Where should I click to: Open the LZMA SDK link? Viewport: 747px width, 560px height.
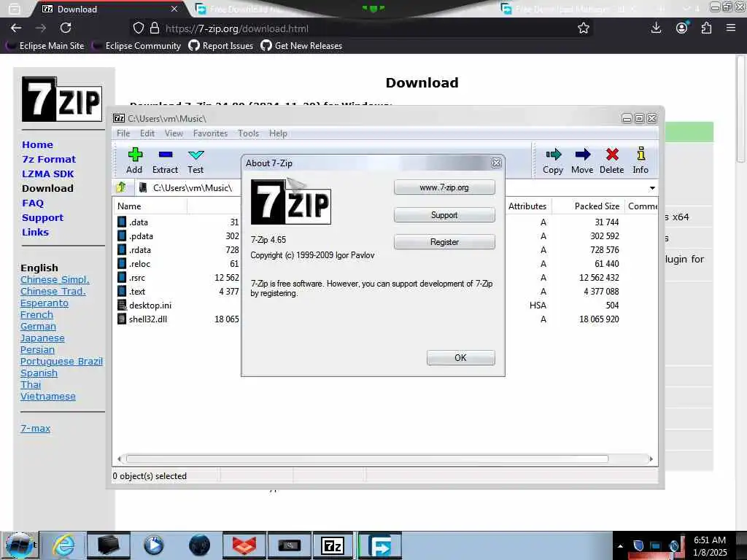click(x=47, y=174)
